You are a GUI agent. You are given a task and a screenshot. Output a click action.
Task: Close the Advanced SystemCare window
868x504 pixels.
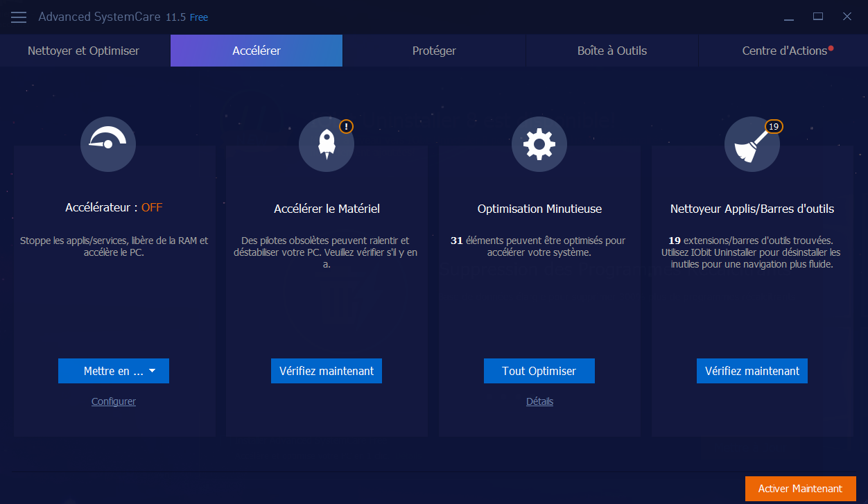(x=847, y=17)
